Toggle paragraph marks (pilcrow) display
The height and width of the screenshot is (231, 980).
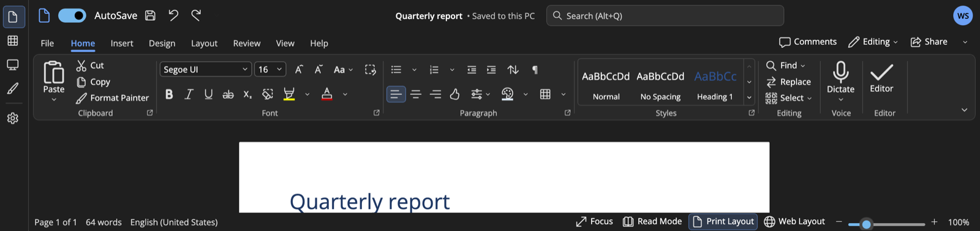(535, 69)
